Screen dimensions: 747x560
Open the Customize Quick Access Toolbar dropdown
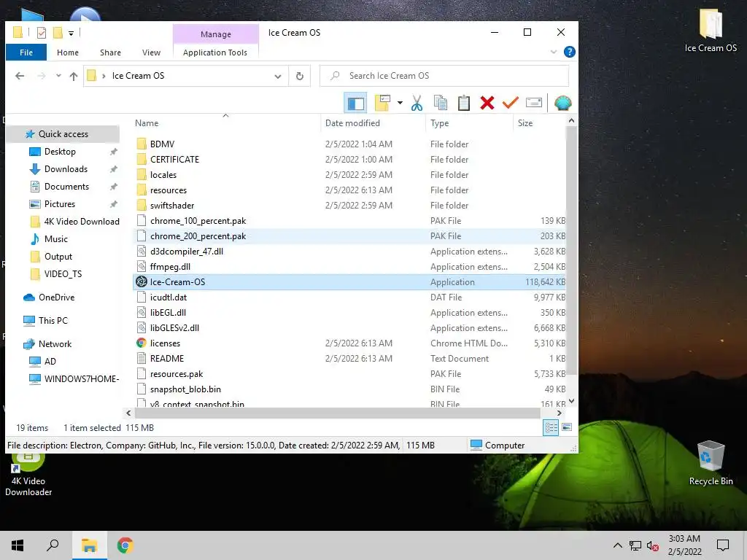tap(71, 34)
